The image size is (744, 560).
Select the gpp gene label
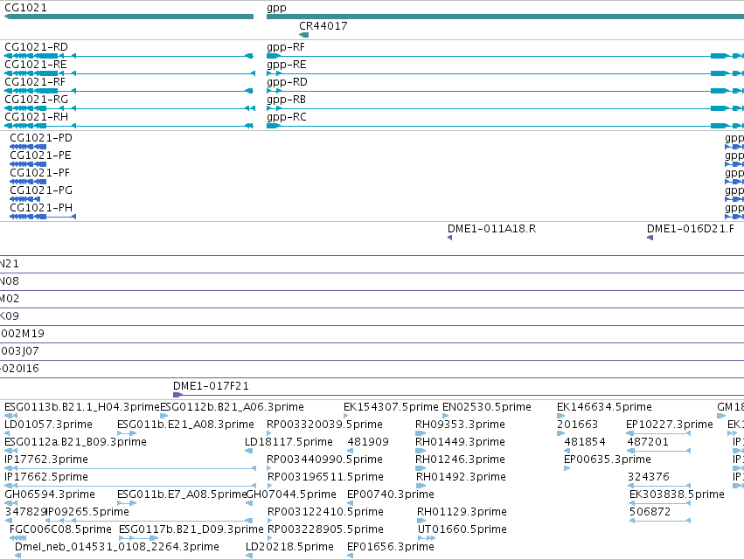[x=276, y=9]
